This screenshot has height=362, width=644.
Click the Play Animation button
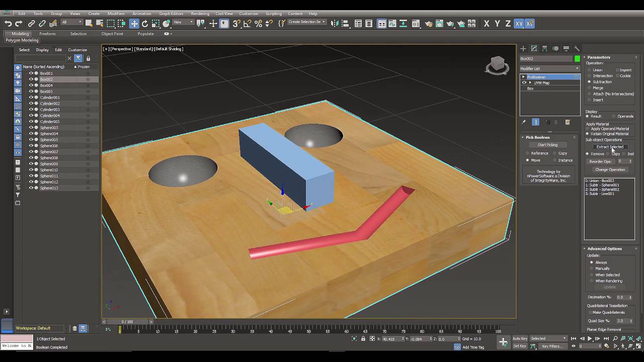pos(590,339)
